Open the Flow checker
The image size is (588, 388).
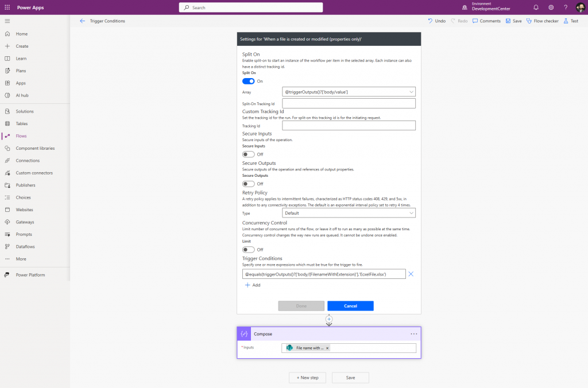[x=542, y=21]
